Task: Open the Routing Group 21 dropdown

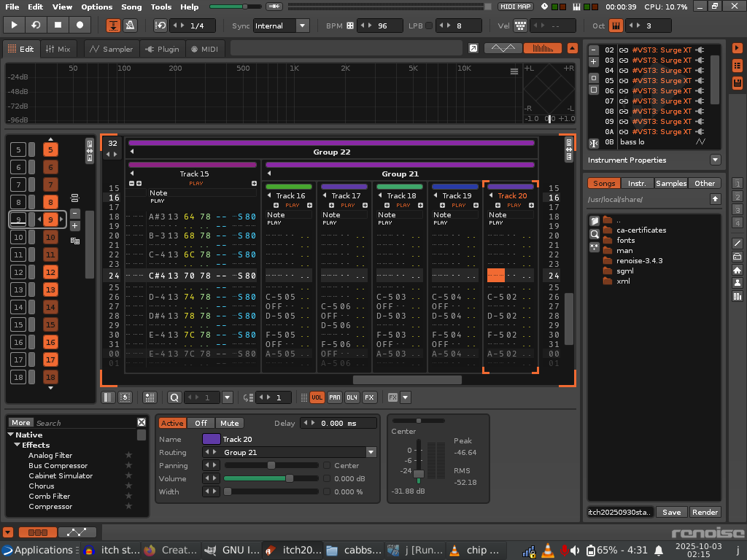Action: tap(371, 452)
